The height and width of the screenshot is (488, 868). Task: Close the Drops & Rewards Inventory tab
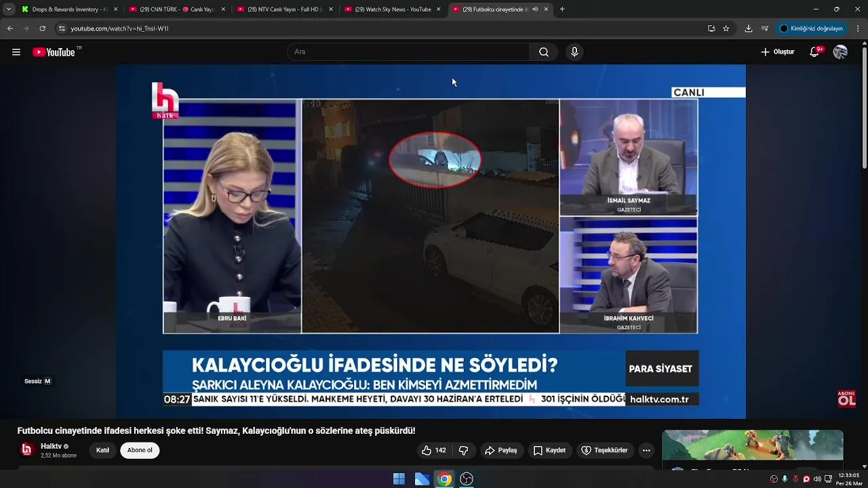coord(115,9)
